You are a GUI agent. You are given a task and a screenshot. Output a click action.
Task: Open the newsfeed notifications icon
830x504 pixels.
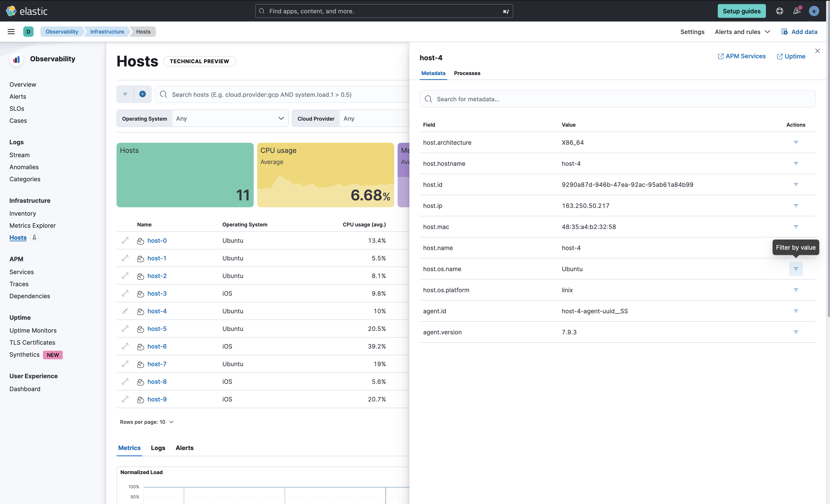point(797,11)
